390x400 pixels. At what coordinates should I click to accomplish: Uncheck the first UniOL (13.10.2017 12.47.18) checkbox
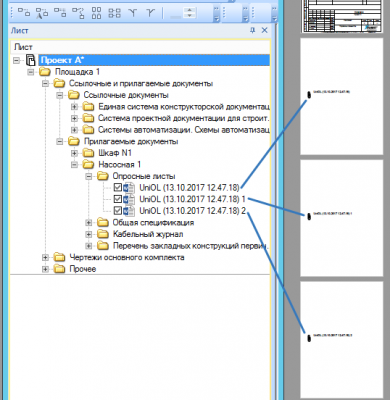click(118, 187)
